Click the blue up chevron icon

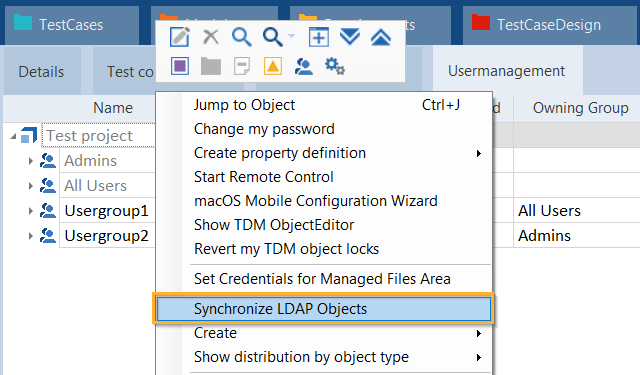(x=381, y=37)
